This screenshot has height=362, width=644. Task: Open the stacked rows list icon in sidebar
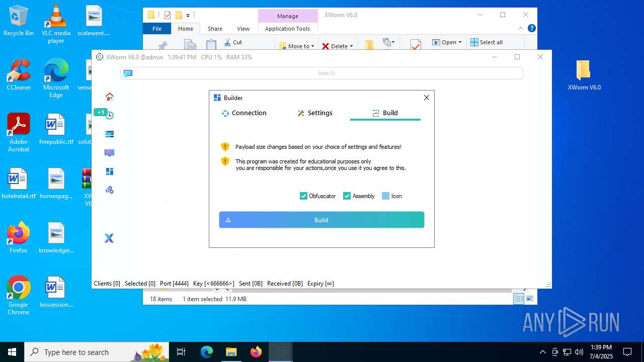[109, 134]
